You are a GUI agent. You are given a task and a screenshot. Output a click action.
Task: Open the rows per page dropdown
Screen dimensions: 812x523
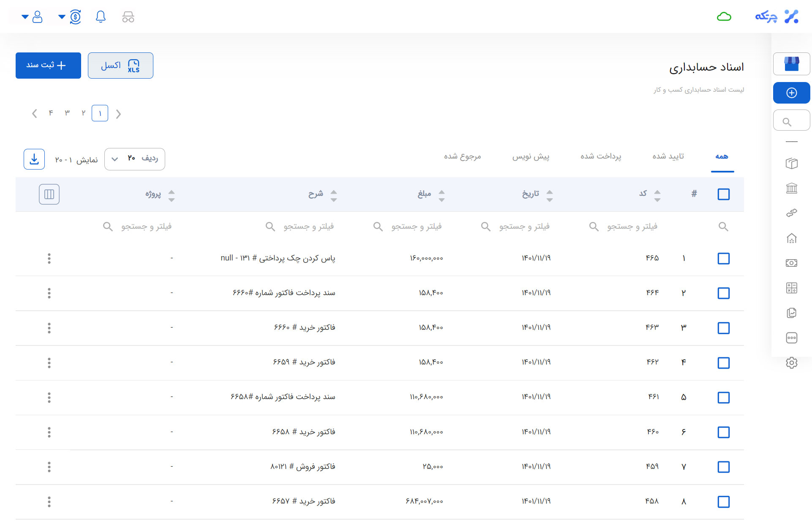coord(134,159)
